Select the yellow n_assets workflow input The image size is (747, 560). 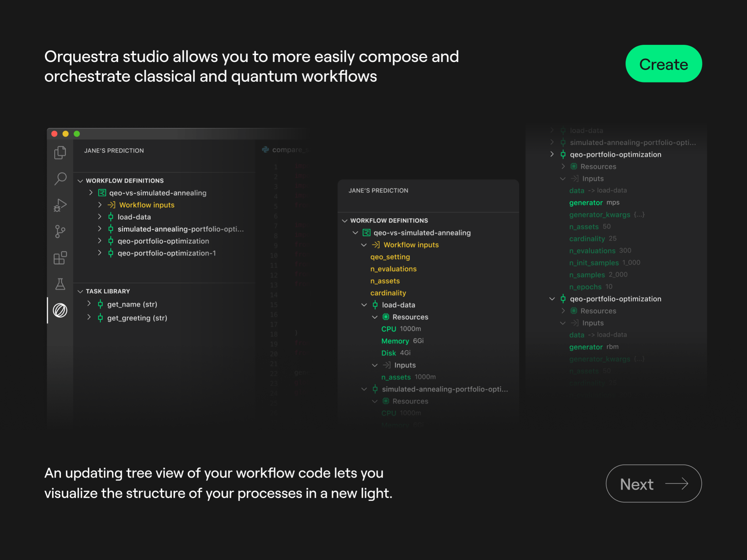(385, 281)
